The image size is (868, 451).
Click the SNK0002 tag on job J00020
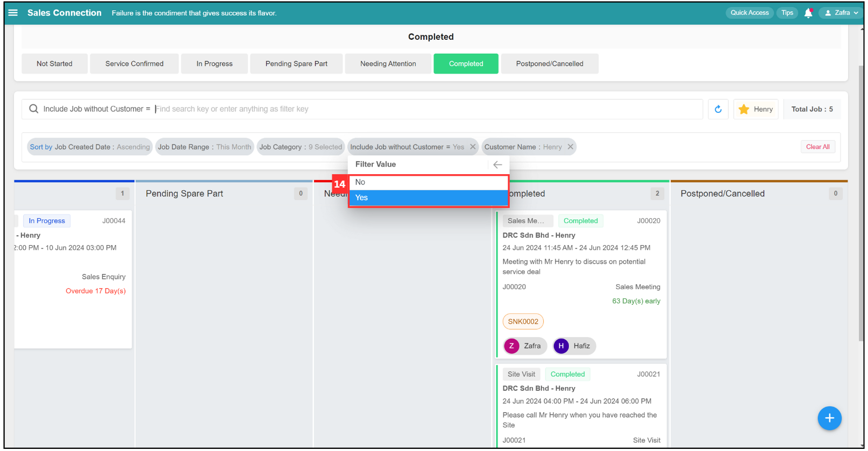(523, 321)
